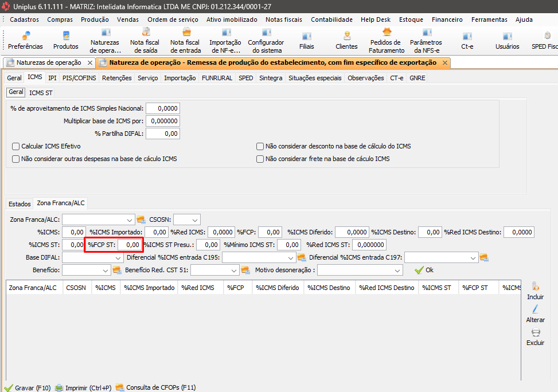Expand the Motivo desoneração dropdown
This screenshot has height=392, width=558.
coord(397,270)
